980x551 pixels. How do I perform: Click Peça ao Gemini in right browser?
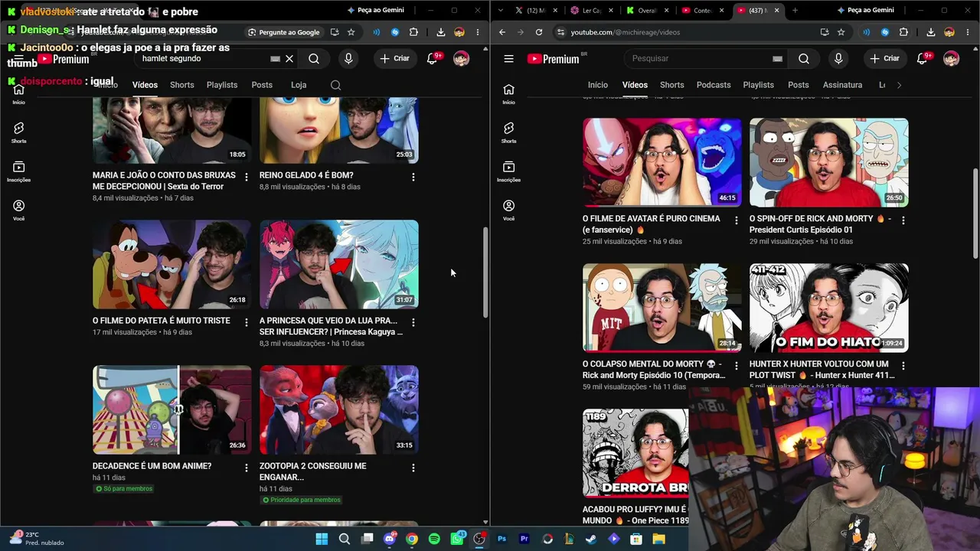pyautogui.click(x=866, y=10)
